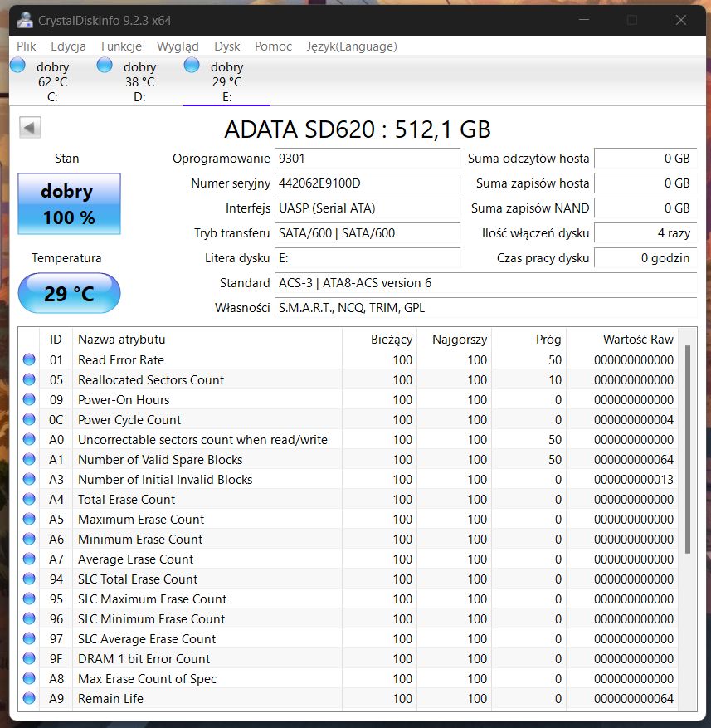Click status orb for drive E:
Image resolution: width=711 pixels, height=728 pixels.
pos(192,65)
